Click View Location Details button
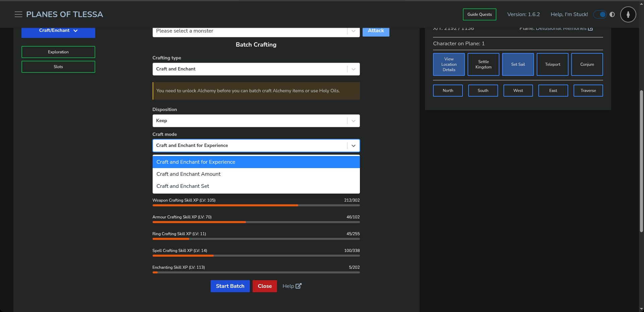The height and width of the screenshot is (312, 644). (x=449, y=64)
